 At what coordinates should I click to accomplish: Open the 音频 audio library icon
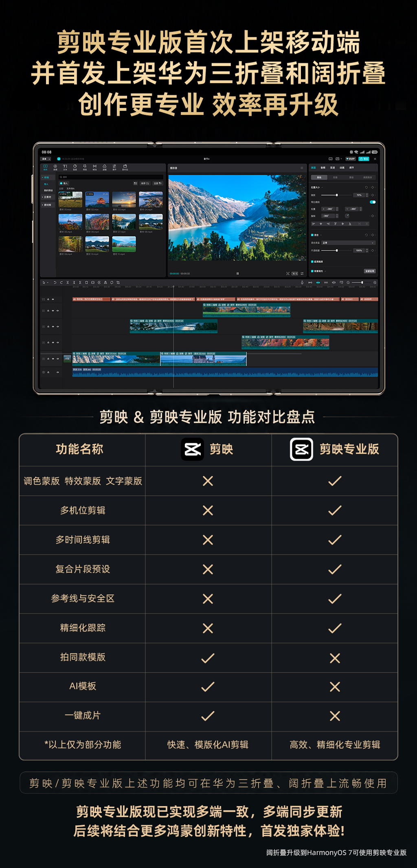point(55,167)
